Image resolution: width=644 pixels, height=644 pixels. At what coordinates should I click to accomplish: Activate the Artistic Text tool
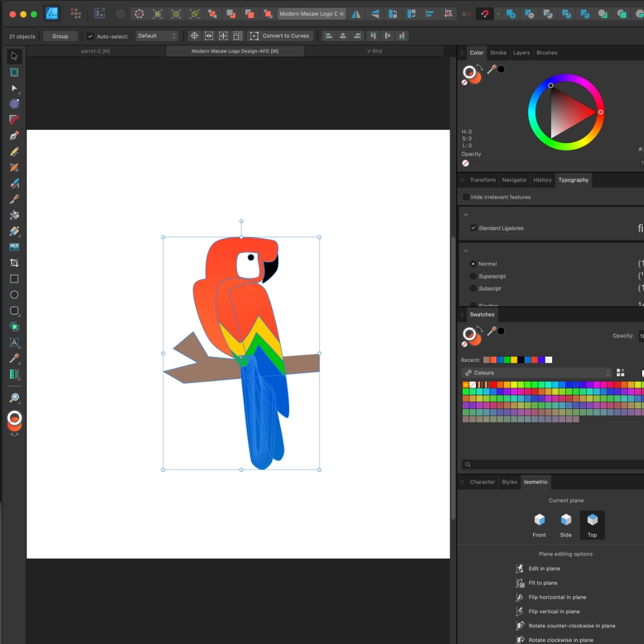pyautogui.click(x=14, y=342)
